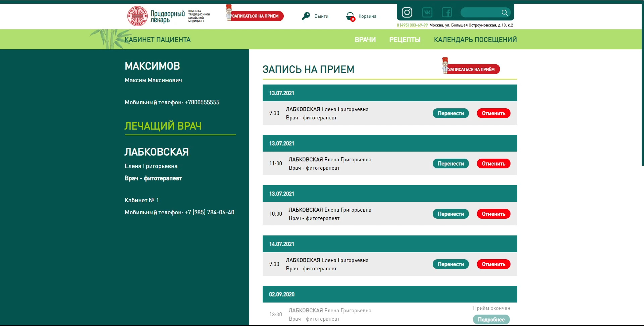Open the КАЛЕНДАРЬ ПОСЕЩЕНИЙ tab
Image resolution: width=644 pixels, height=326 pixels.
click(x=475, y=40)
